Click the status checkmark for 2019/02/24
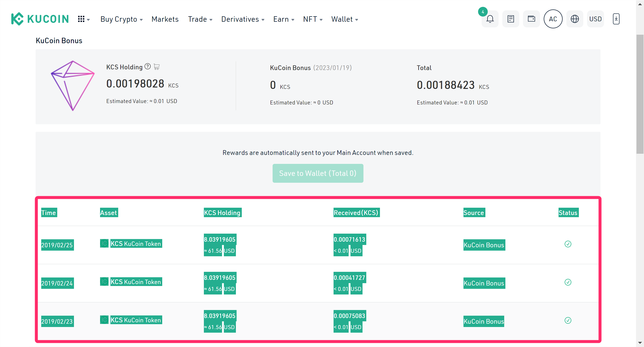The height and width of the screenshot is (347, 644). (x=568, y=282)
